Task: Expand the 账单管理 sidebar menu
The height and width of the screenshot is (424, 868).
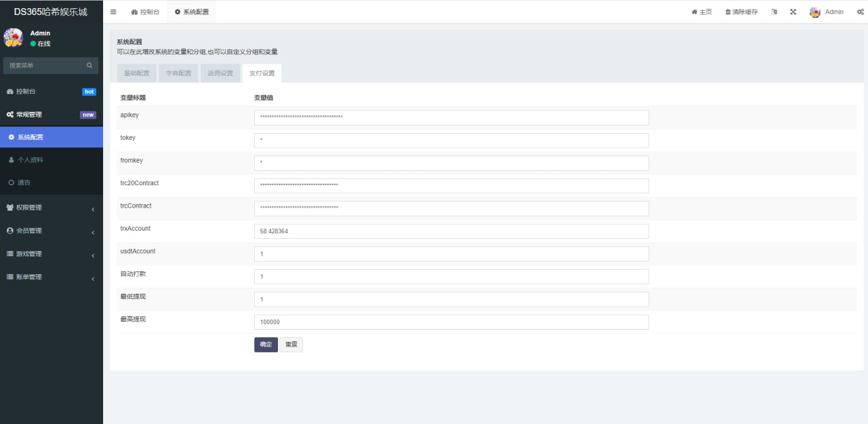Action: point(52,277)
